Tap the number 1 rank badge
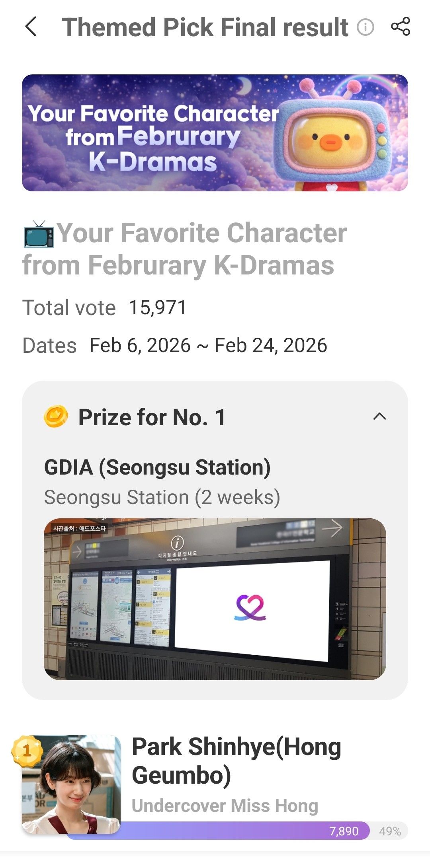Viewport: 430px width, 868px height. (27, 751)
